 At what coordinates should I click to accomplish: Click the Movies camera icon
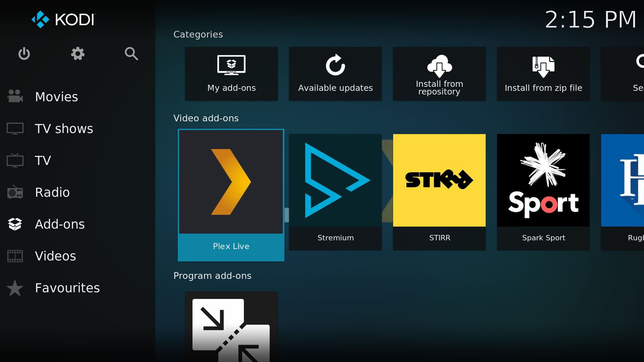tap(15, 96)
